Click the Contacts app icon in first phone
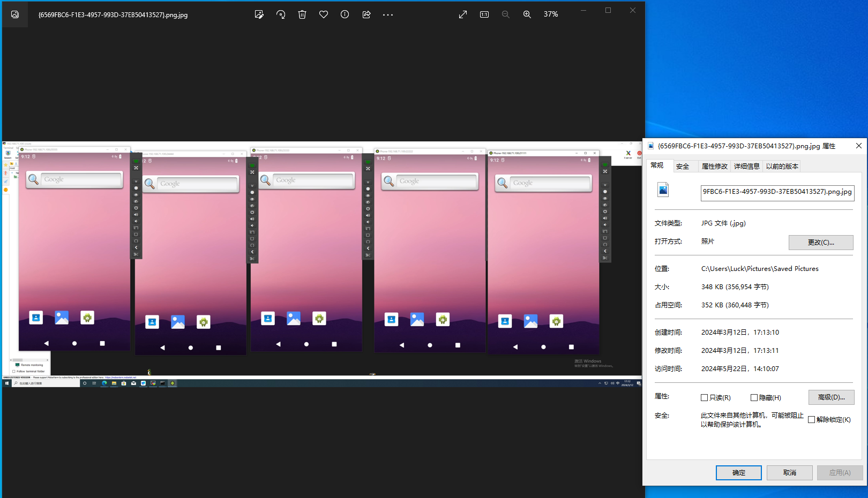The height and width of the screenshot is (498, 868). coord(36,318)
